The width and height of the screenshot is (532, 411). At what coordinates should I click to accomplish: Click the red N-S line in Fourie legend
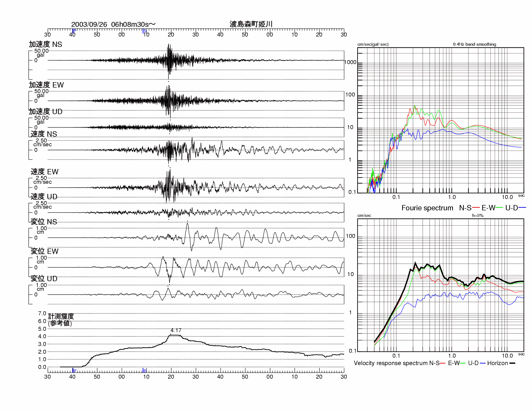(x=476, y=208)
